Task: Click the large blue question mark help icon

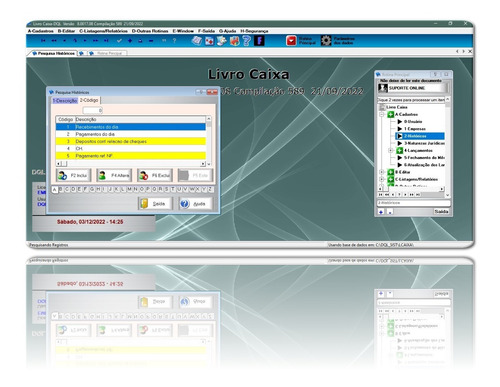Action: click(247, 41)
